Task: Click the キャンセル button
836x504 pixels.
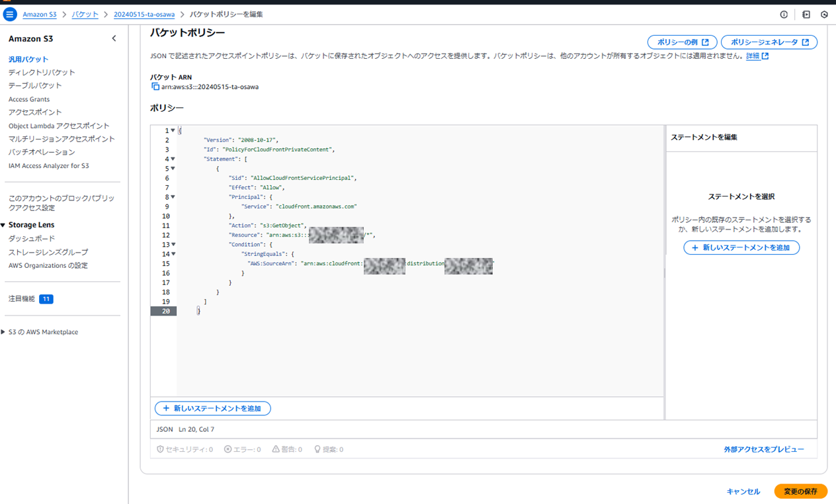Action: (743, 492)
